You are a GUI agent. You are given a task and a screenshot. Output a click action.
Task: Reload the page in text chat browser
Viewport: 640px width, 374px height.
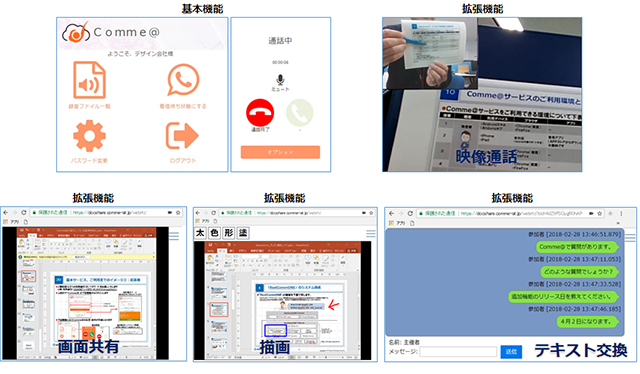(410, 214)
